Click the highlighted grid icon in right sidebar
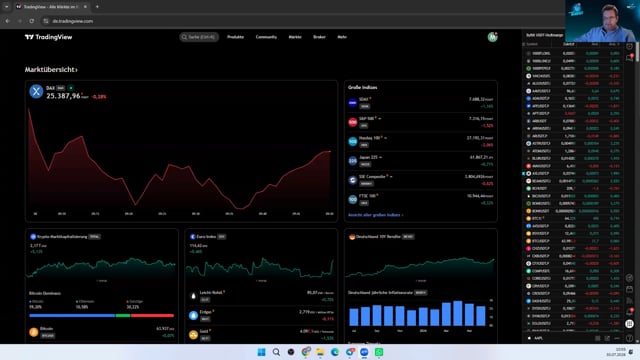This screenshot has height=360, width=640. click(629, 324)
